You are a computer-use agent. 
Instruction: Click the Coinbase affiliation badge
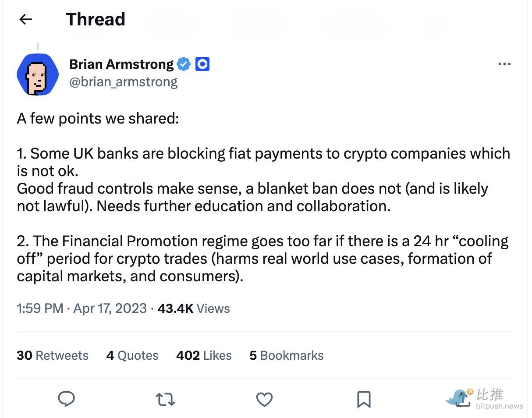(x=202, y=64)
